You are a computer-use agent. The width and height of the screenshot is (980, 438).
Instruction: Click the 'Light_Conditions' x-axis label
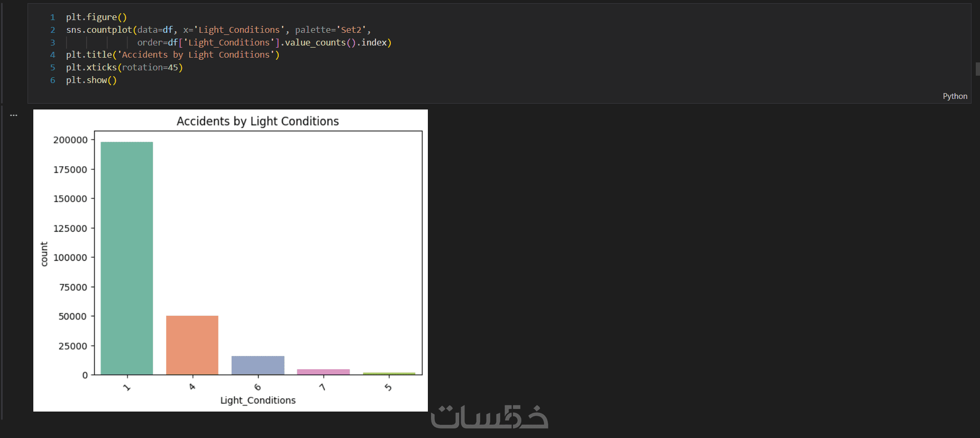[x=258, y=400]
